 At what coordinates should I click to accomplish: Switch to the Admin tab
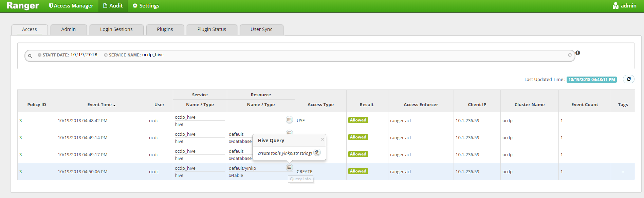click(x=69, y=29)
